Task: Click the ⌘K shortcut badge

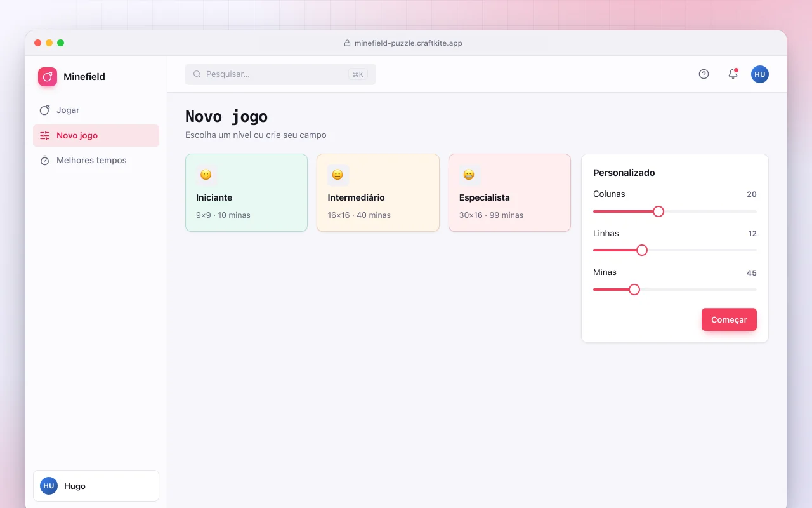Action: [358, 74]
